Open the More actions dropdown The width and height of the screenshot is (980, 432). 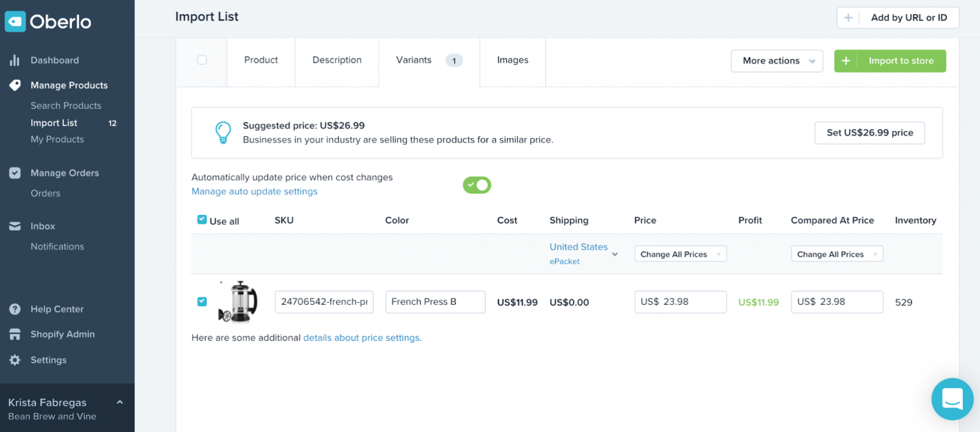point(777,61)
